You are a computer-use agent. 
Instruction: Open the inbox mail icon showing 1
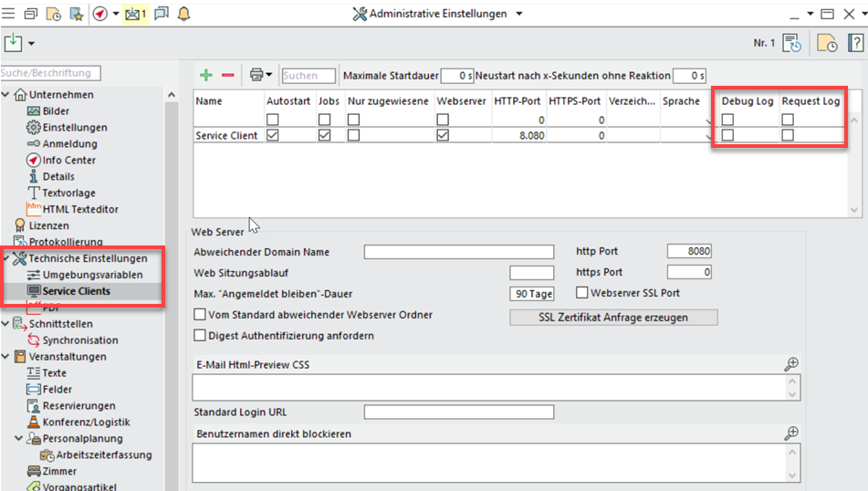click(x=135, y=14)
